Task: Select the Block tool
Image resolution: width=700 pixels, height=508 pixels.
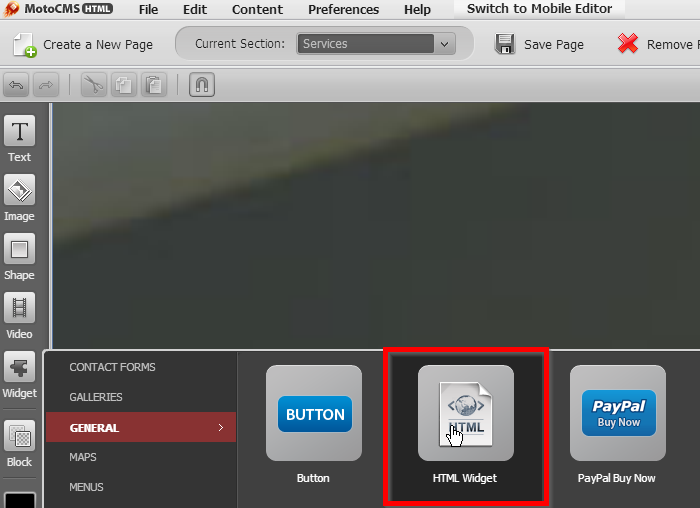Action: tap(20, 436)
